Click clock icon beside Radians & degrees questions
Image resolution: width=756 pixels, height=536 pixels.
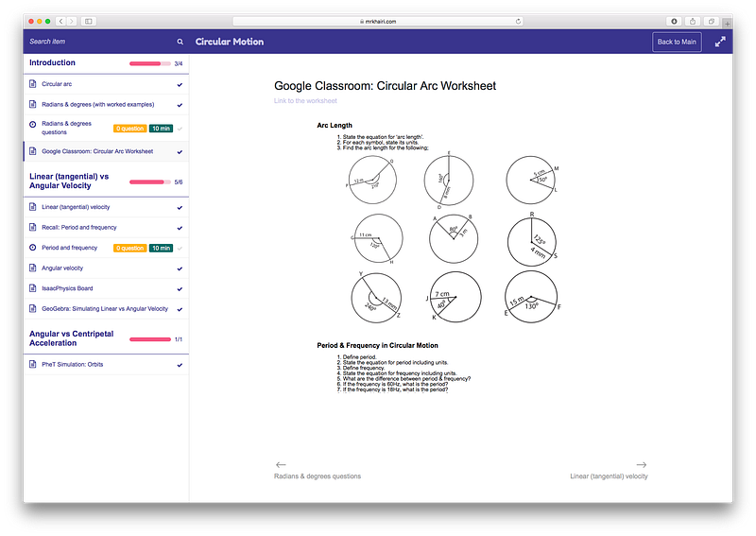33,125
